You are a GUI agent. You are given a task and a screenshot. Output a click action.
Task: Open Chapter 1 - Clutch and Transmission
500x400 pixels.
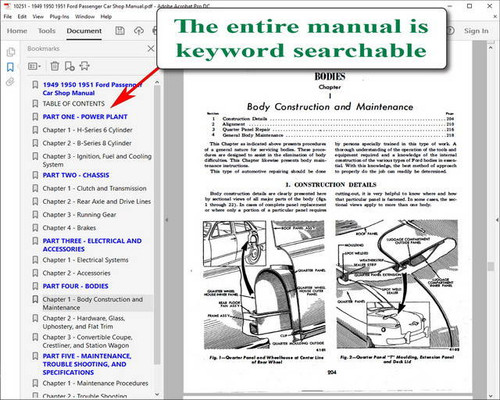tap(94, 188)
